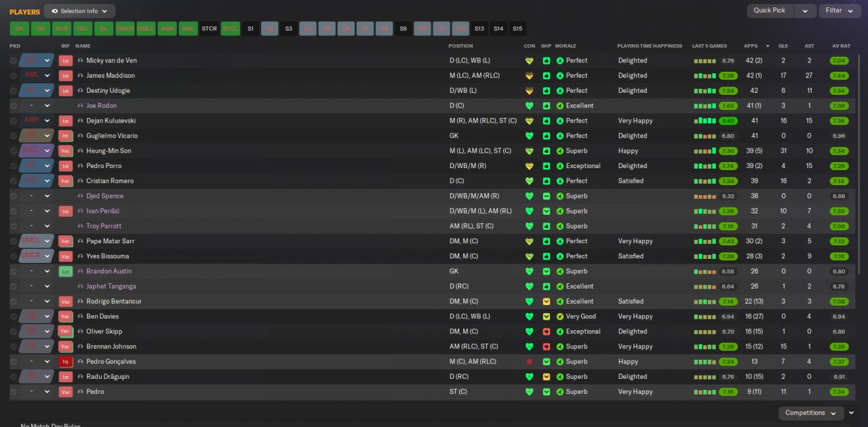This screenshot has width=868, height=427.
Task: Click Joe Rodon's condition heart icon
Action: 530,106
